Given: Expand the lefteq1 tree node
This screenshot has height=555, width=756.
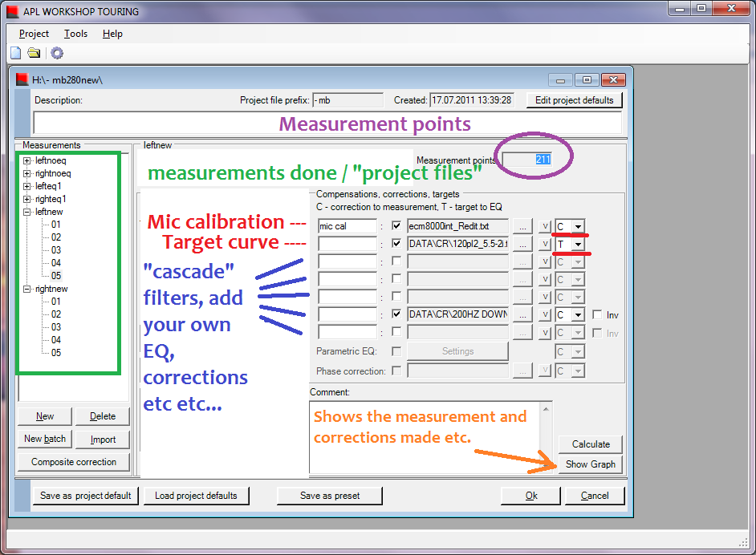Looking at the screenshot, I should 27,186.
